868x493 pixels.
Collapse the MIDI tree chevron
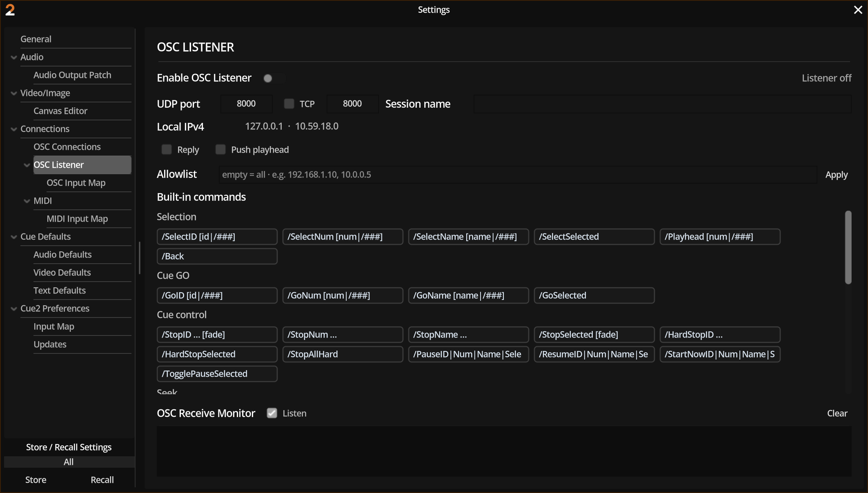pyautogui.click(x=27, y=201)
